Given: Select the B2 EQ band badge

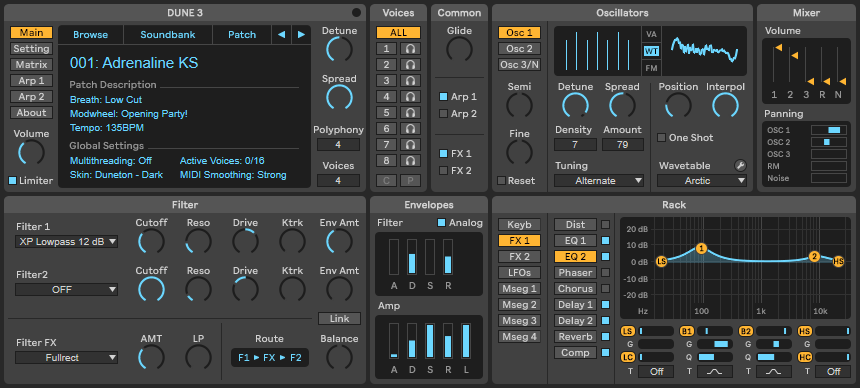Looking at the screenshot, I should pos(745,331).
